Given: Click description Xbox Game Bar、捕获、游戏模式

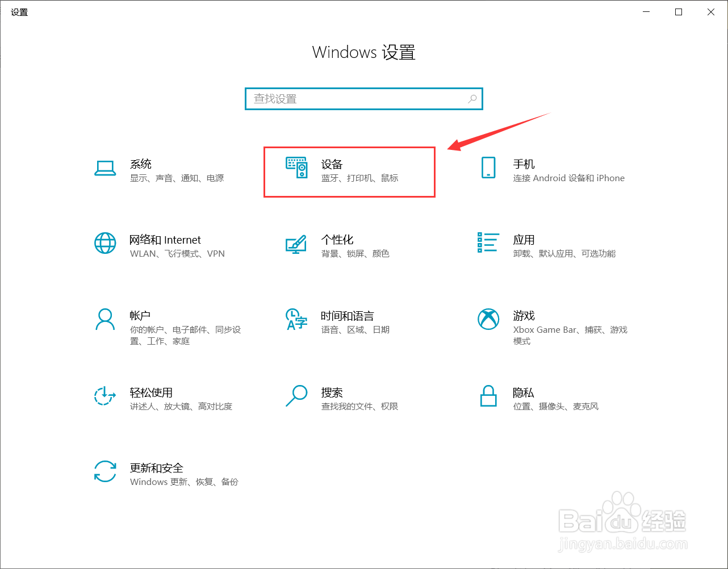Looking at the screenshot, I should click(570, 335).
